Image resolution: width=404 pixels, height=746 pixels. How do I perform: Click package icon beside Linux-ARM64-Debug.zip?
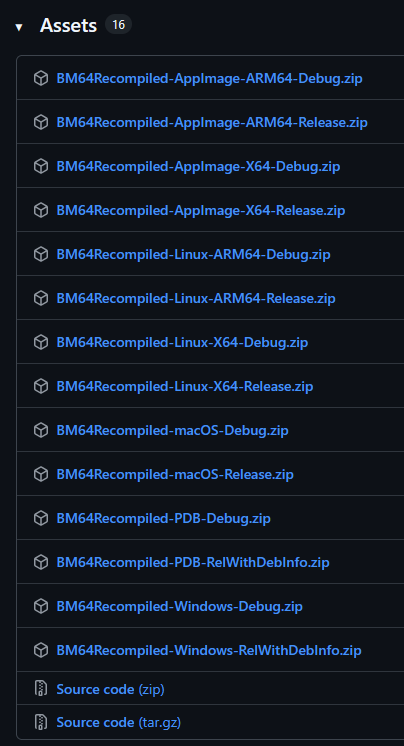pyautogui.click(x=41, y=254)
